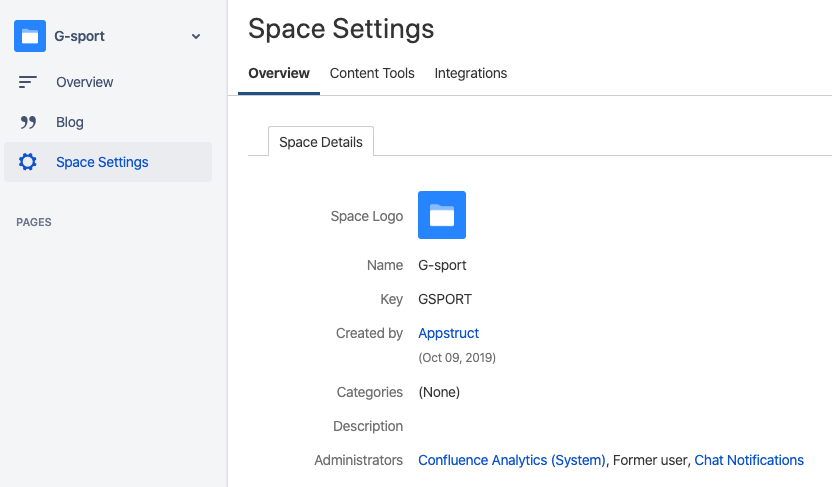Open Overview in the sidebar
832x487 pixels.
point(84,82)
